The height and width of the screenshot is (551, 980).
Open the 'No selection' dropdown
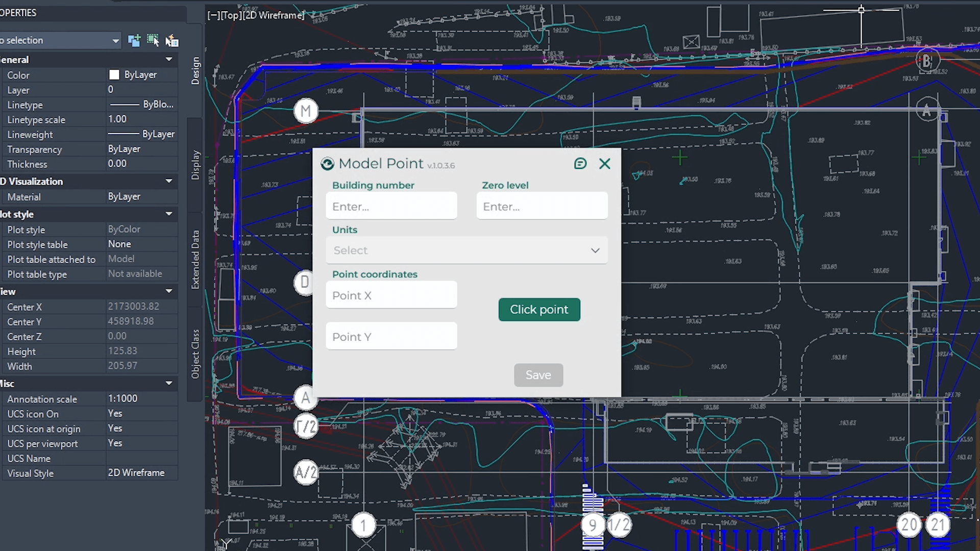(116, 40)
